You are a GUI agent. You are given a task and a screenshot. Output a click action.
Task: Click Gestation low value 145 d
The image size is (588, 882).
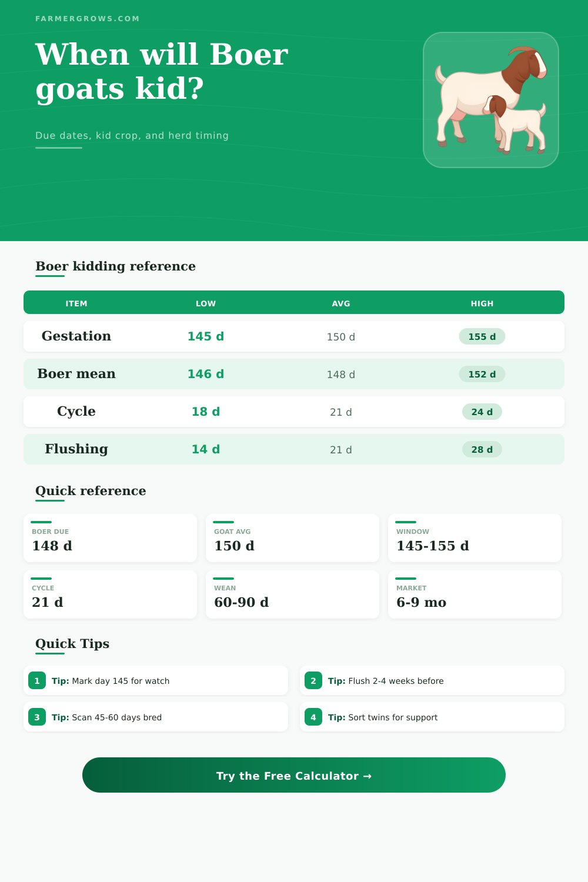206,336
